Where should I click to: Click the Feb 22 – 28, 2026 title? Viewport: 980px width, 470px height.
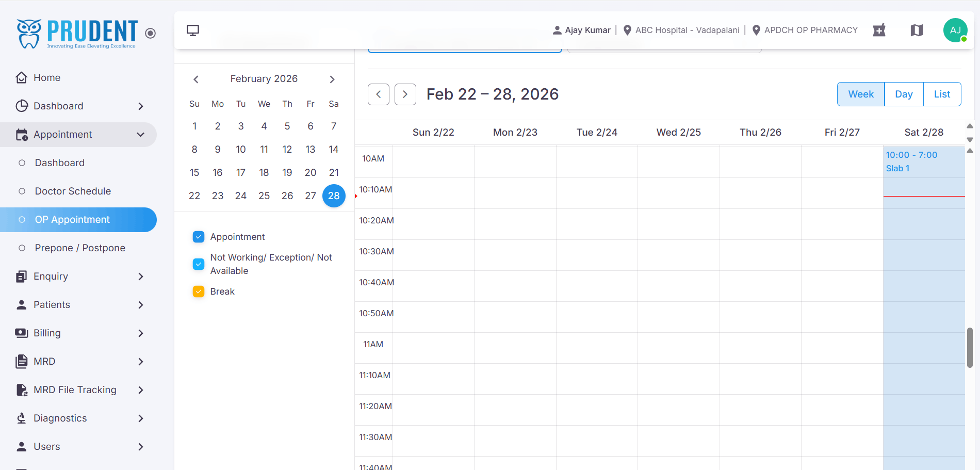493,94
